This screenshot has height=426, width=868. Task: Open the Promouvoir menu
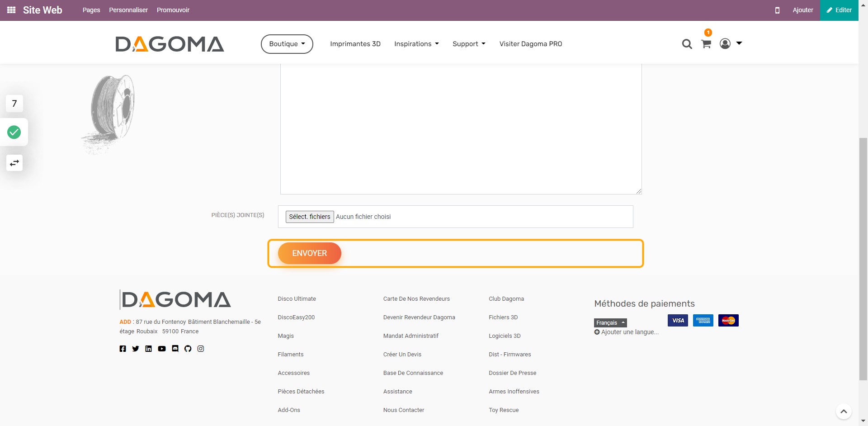coord(173,10)
